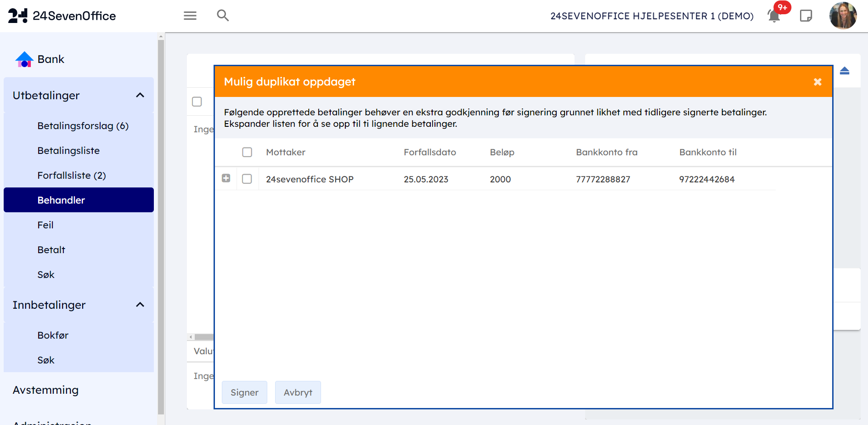
Task: Check the 24sevenoffice SHOP row checkbox
Action: (247, 179)
